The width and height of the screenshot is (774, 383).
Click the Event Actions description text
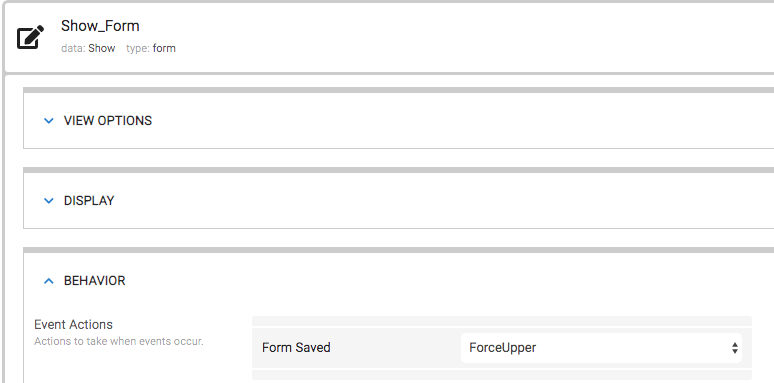tap(118, 341)
